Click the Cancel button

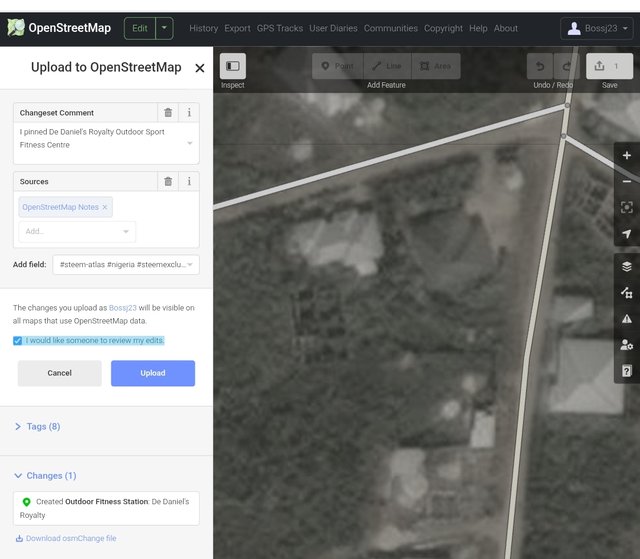point(59,373)
